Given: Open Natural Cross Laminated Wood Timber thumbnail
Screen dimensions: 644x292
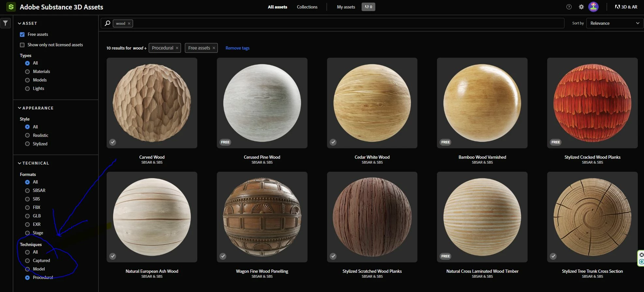Looking at the screenshot, I should [x=482, y=217].
